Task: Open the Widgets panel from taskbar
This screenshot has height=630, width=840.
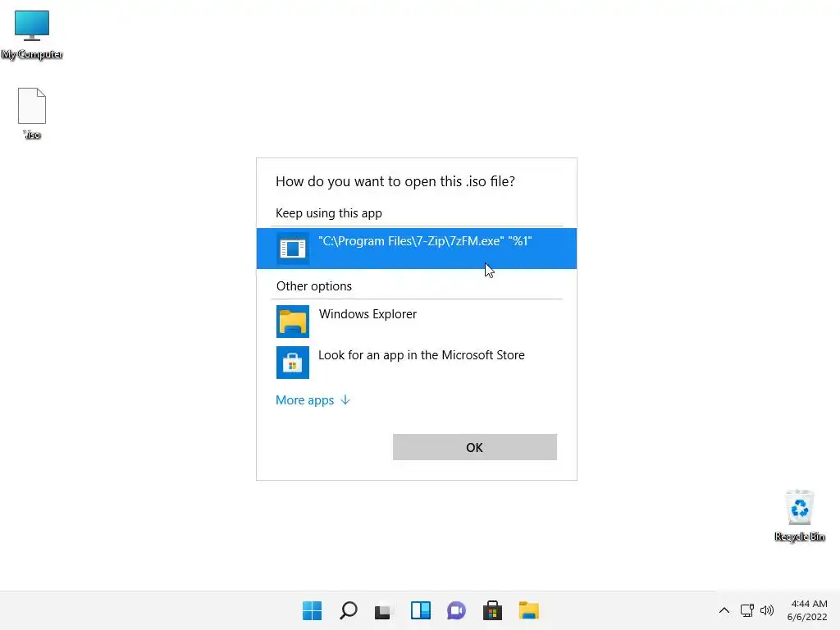Action: pyautogui.click(x=421, y=610)
